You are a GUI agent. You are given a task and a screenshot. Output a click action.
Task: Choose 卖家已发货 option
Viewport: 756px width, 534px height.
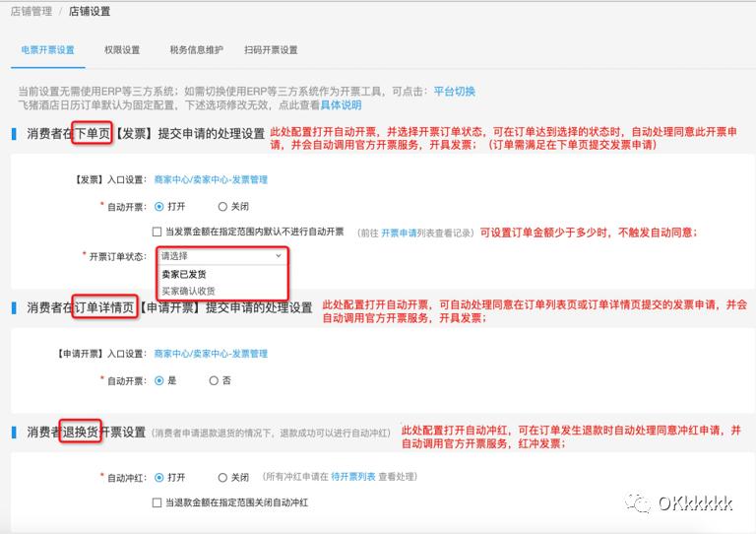(x=184, y=274)
